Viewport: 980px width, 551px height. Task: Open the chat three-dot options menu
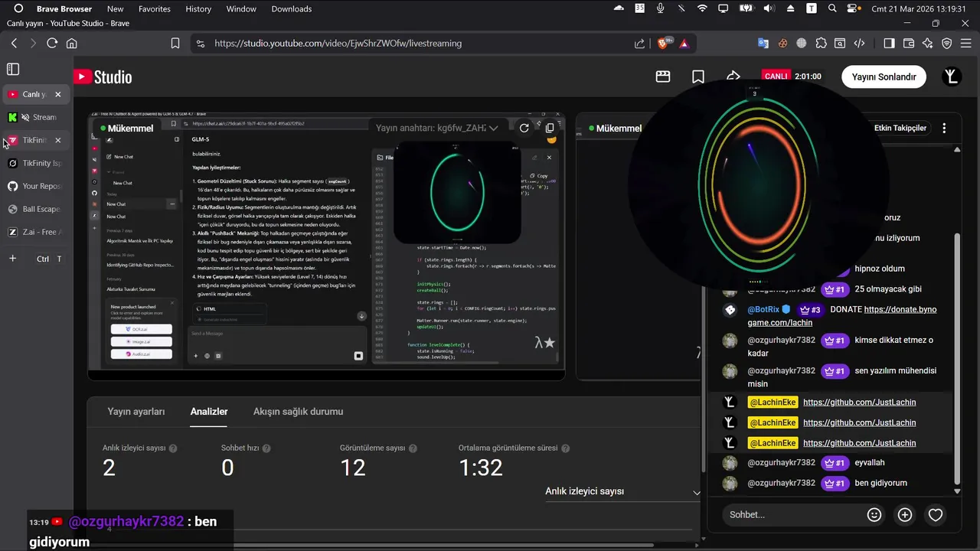coord(944,129)
